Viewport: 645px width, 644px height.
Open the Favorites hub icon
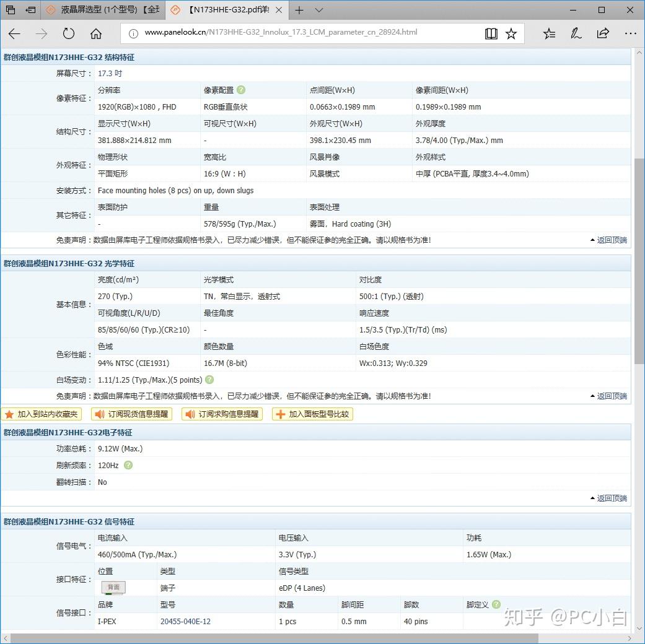pyautogui.click(x=549, y=33)
